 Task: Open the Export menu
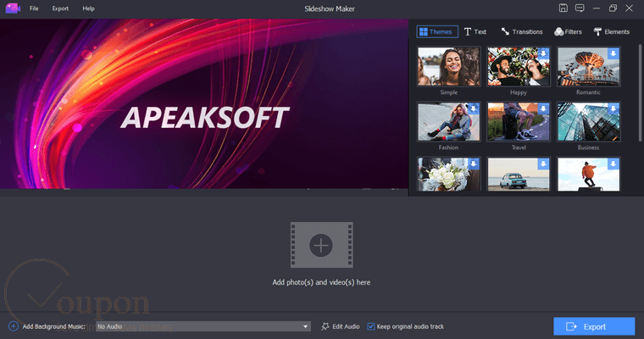click(60, 8)
